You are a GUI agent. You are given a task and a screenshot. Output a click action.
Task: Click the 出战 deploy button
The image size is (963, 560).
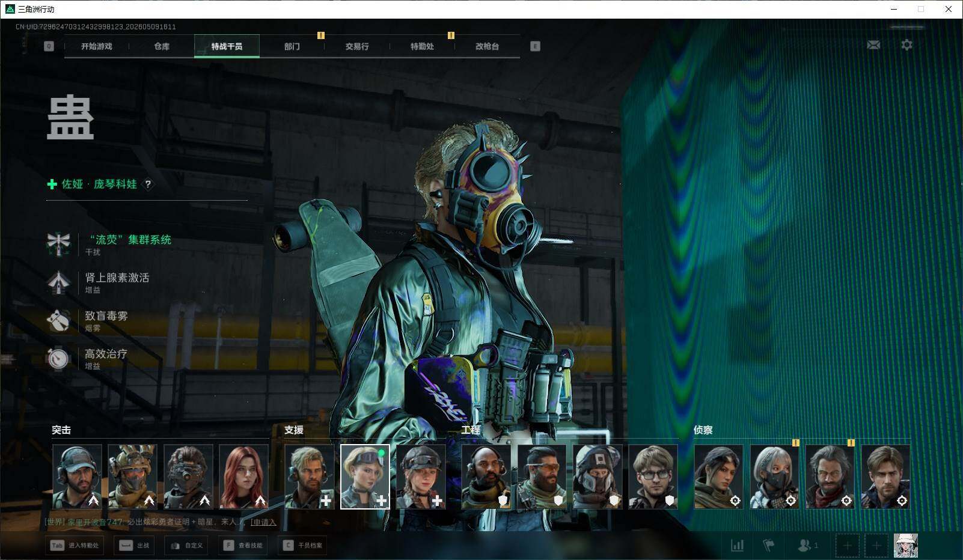click(135, 546)
